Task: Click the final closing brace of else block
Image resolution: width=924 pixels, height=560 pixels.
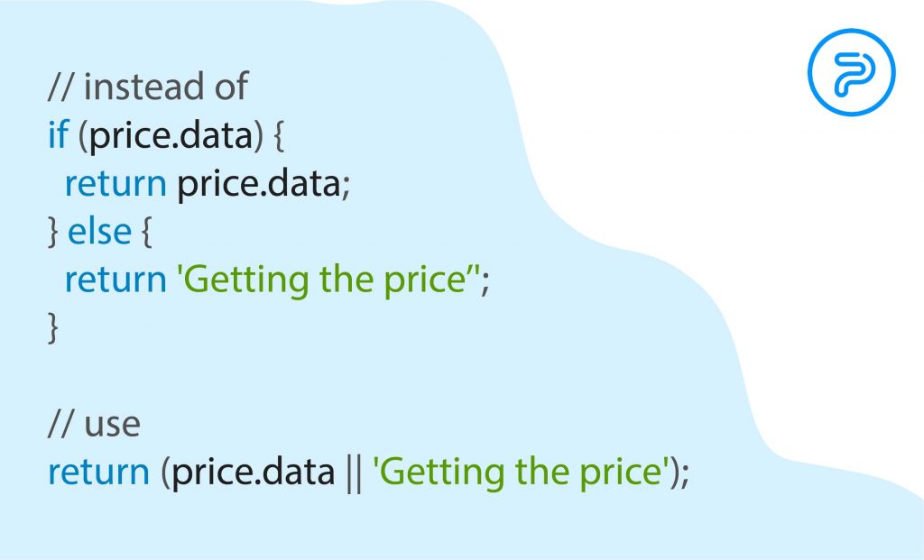Action: [x=53, y=328]
